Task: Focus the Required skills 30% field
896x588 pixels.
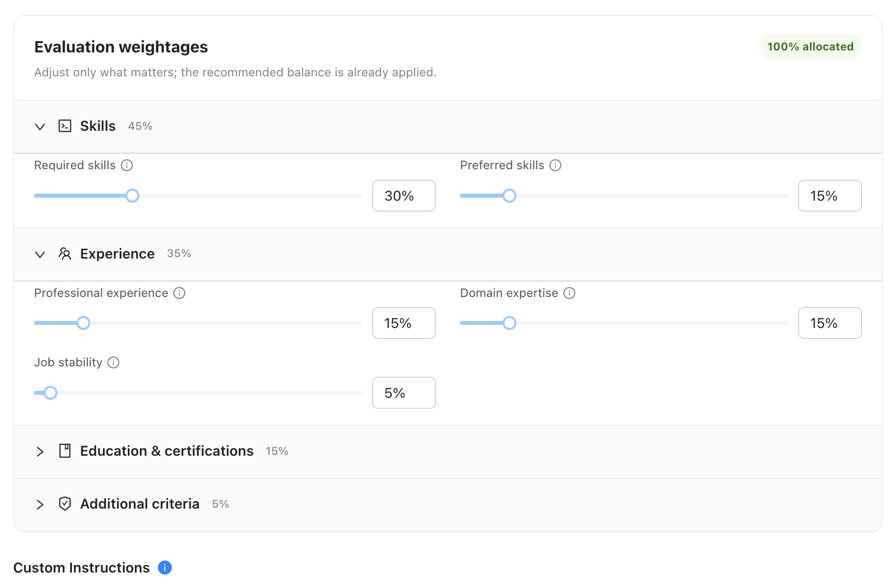Action: click(404, 196)
